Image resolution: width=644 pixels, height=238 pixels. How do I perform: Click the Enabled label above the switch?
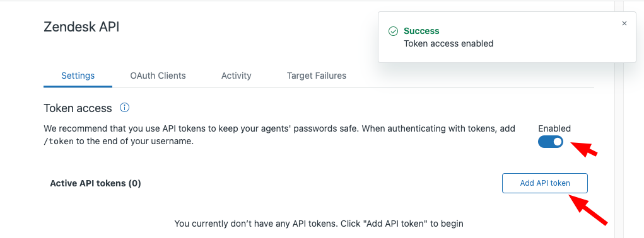click(554, 128)
